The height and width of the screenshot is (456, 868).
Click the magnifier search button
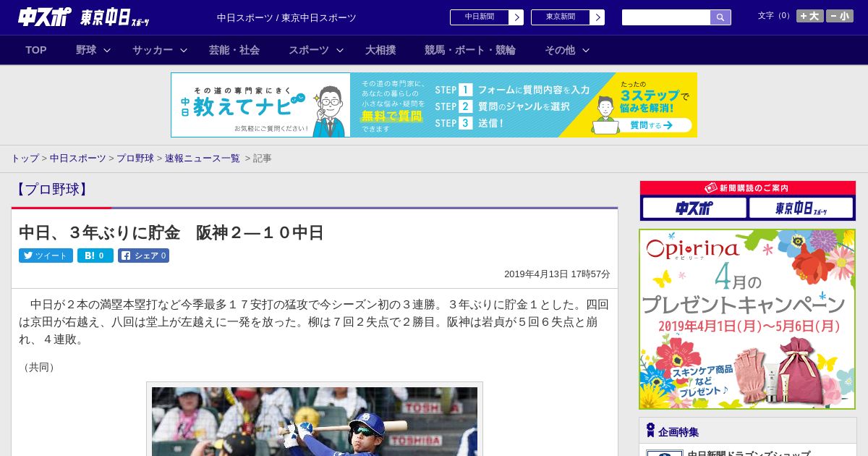click(720, 17)
